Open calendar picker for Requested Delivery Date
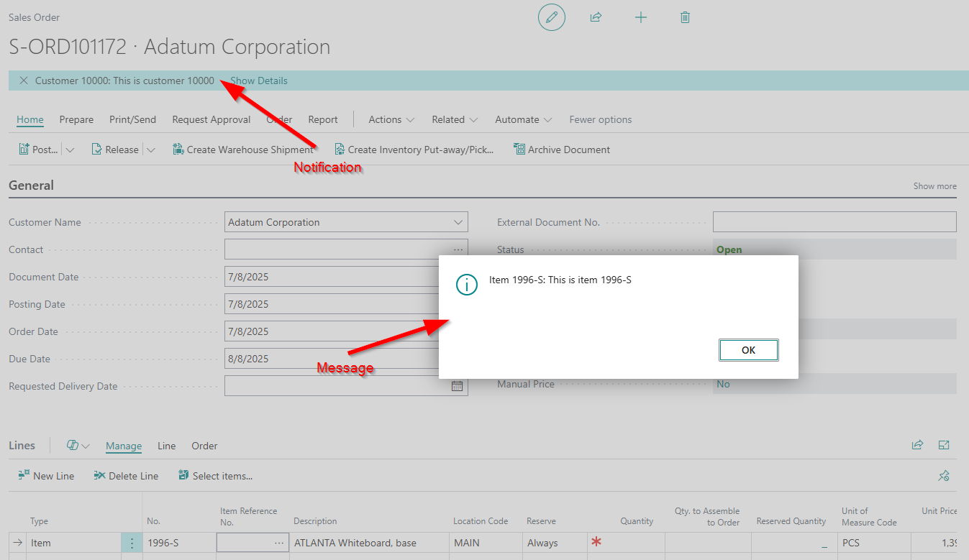 coord(457,386)
